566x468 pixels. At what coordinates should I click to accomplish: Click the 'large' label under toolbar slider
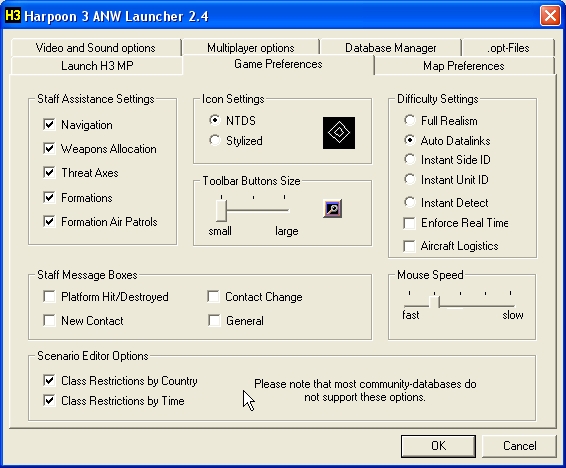(x=287, y=231)
